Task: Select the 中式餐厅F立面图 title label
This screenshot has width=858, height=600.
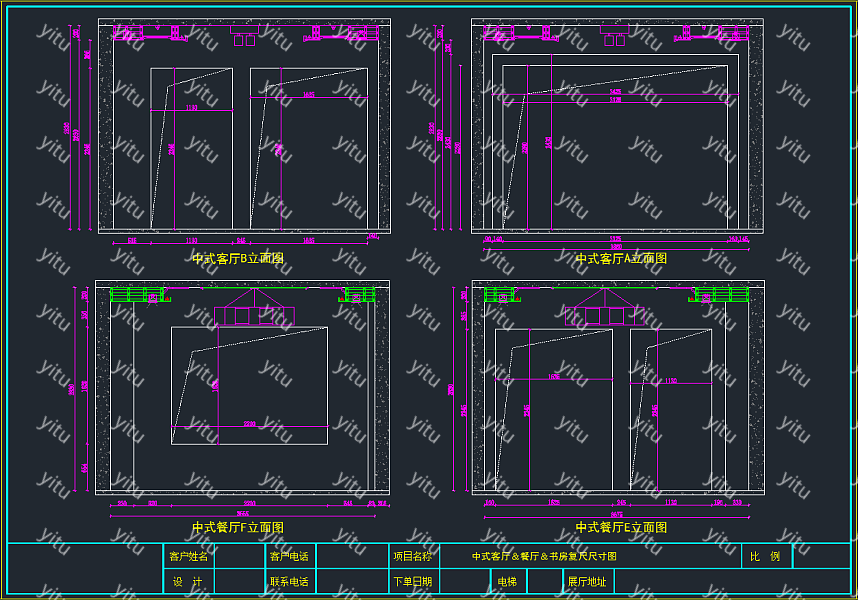Action: [238, 527]
